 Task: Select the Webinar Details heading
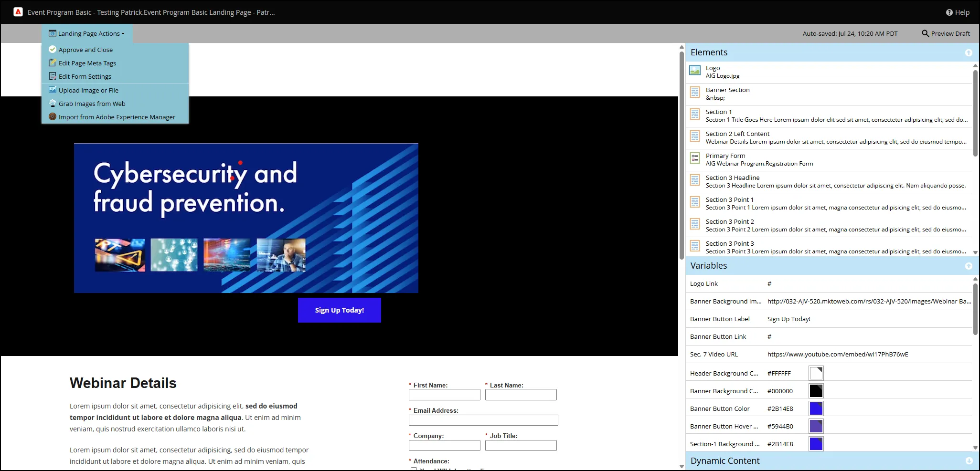pyautogui.click(x=123, y=383)
